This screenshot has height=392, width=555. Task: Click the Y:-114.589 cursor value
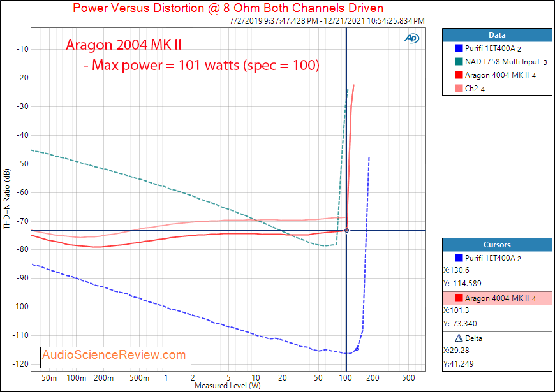click(x=463, y=284)
